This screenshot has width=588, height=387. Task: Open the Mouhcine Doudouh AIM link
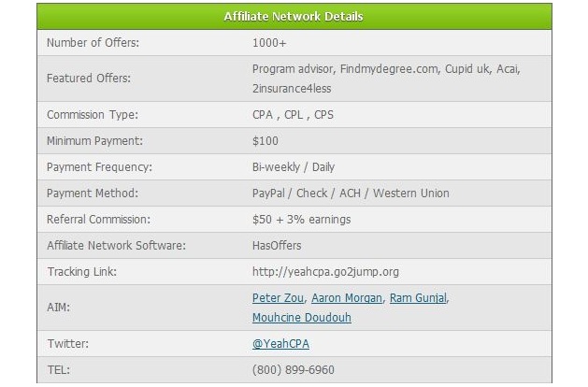(302, 317)
